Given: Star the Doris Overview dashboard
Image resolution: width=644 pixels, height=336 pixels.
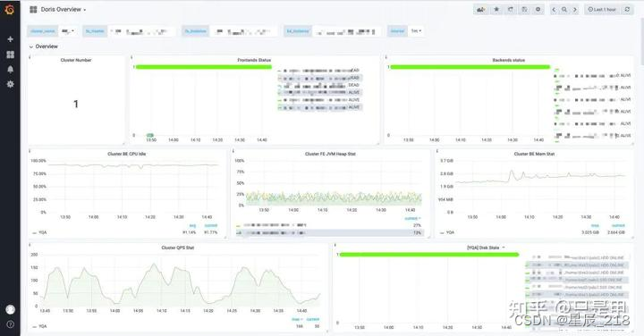Looking at the screenshot, I should point(496,10).
